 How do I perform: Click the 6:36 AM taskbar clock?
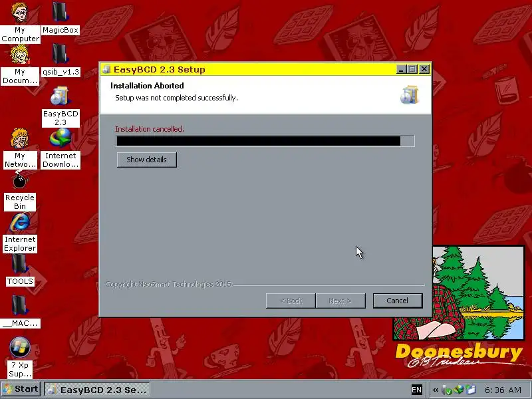coord(503,390)
